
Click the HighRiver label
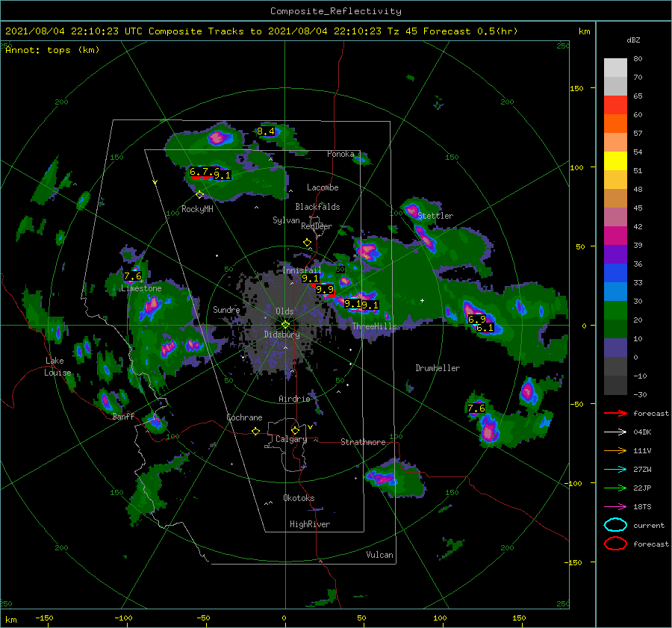point(310,524)
